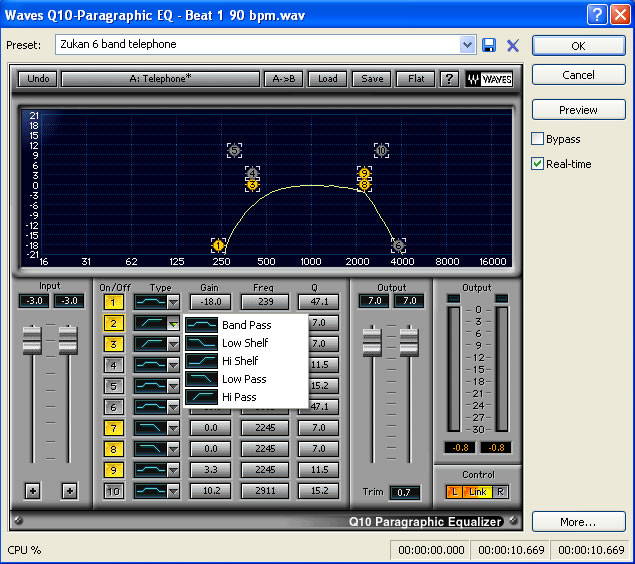Toggle band 1 on/off
The image size is (635, 564).
coord(113,302)
